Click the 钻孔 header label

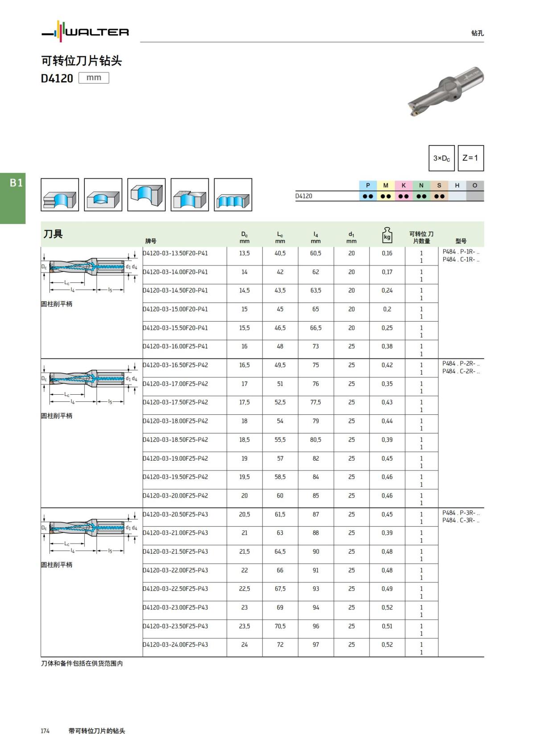point(477,33)
